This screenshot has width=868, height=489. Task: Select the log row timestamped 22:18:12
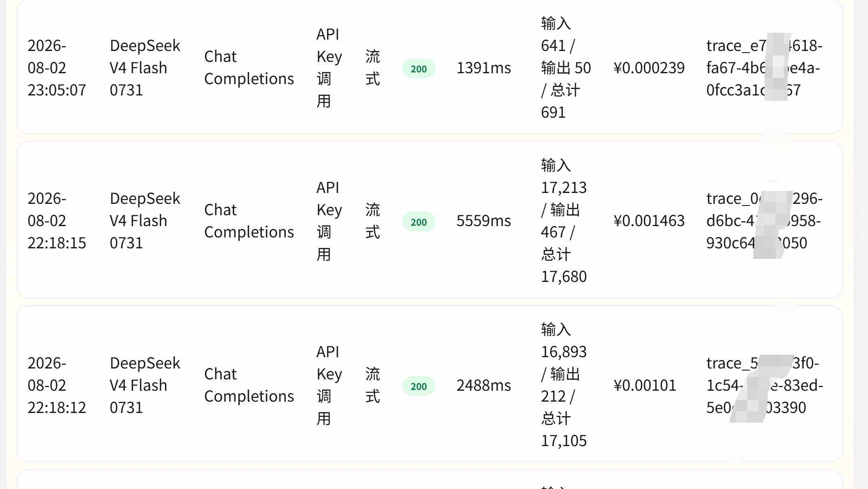(x=430, y=384)
